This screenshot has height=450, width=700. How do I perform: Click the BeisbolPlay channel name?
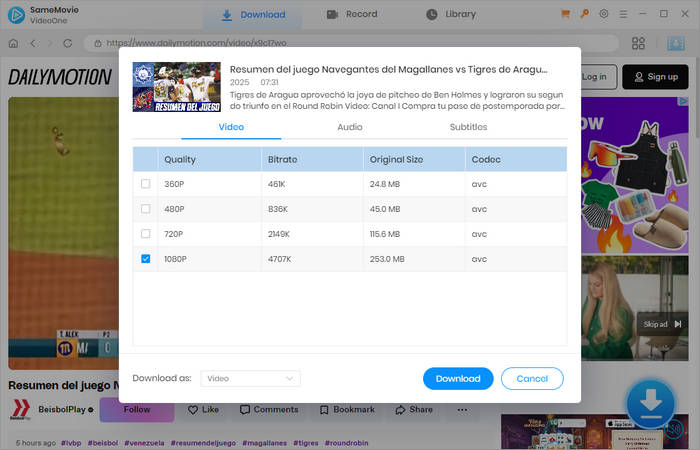point(62,410)
